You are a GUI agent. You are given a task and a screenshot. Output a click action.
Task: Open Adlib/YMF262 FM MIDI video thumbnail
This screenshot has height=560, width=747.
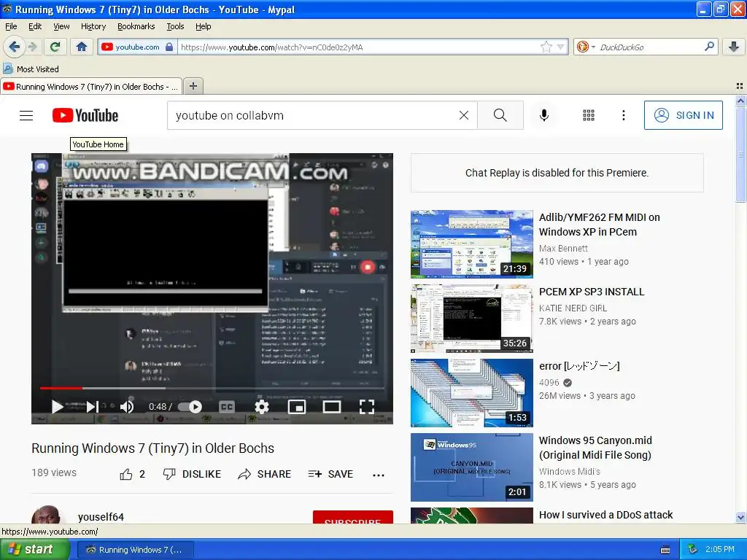pos(472,244)
